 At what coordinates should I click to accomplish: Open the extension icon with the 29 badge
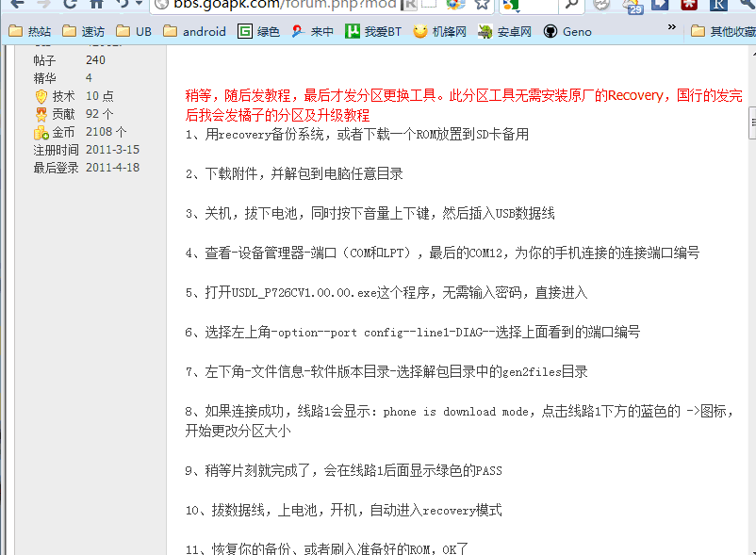tap(633, 6)
